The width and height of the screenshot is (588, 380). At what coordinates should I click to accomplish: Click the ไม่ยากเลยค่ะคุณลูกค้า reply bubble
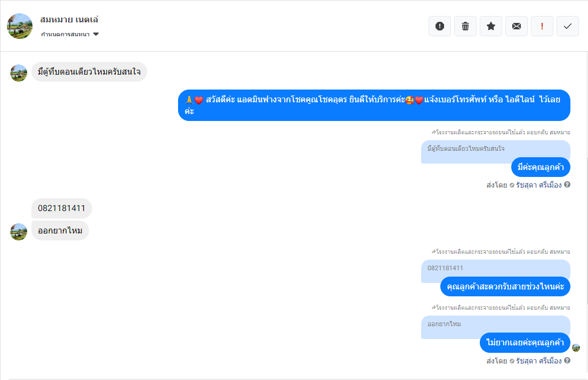coord(525,343)
